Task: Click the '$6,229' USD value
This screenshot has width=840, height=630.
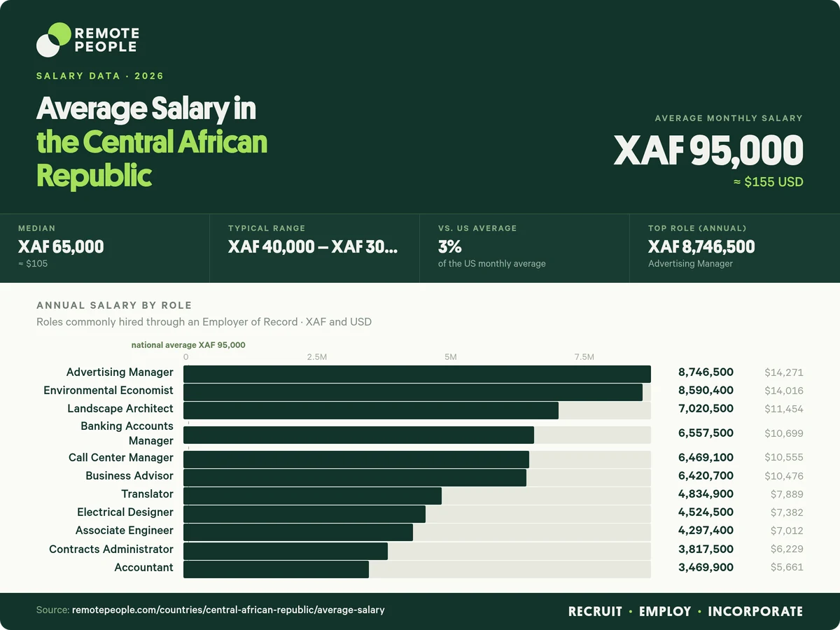Action: point(787,549)
